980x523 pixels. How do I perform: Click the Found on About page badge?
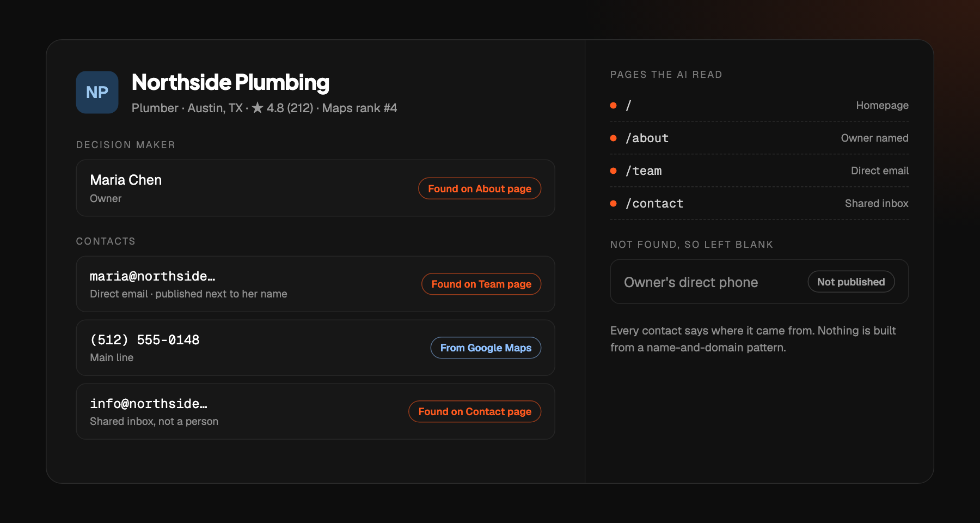pos(480,188)
